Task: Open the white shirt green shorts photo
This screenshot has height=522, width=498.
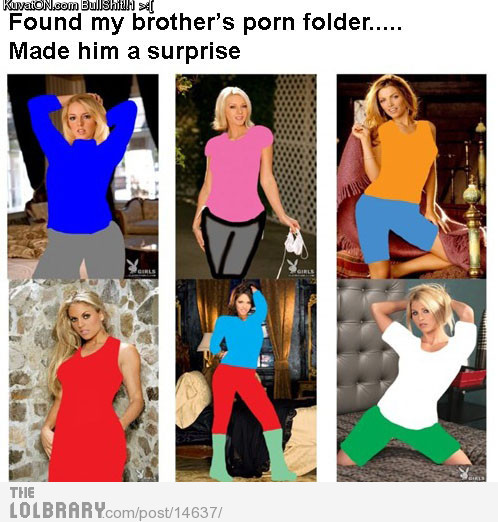Action: tap(411, 380)
